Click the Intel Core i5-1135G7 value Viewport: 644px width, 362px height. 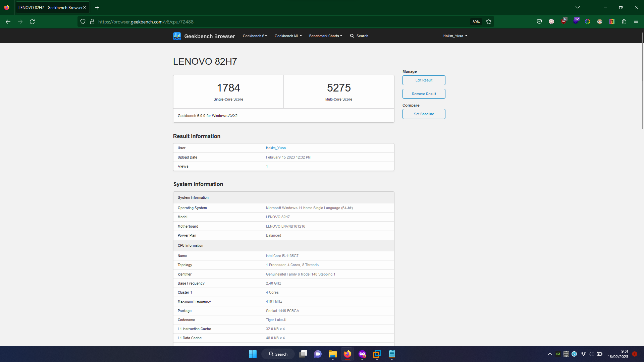282,256
